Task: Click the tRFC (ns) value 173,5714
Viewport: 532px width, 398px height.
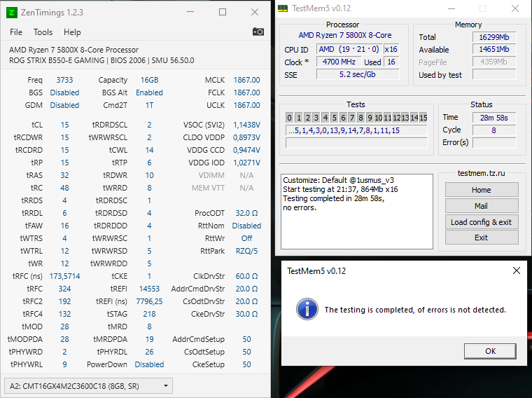Action: (64, 276)
